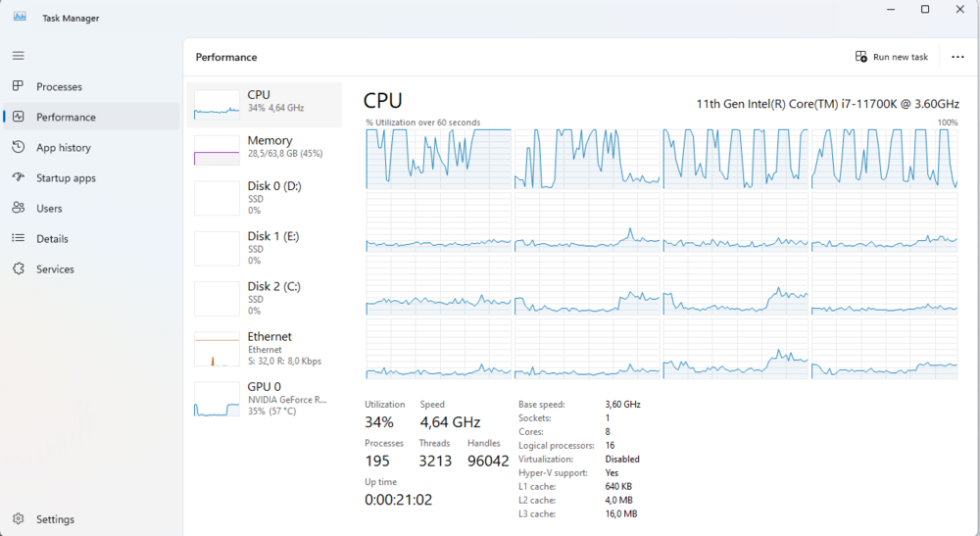
Task: Select the GPU 0 item
Action: [265, 398]
